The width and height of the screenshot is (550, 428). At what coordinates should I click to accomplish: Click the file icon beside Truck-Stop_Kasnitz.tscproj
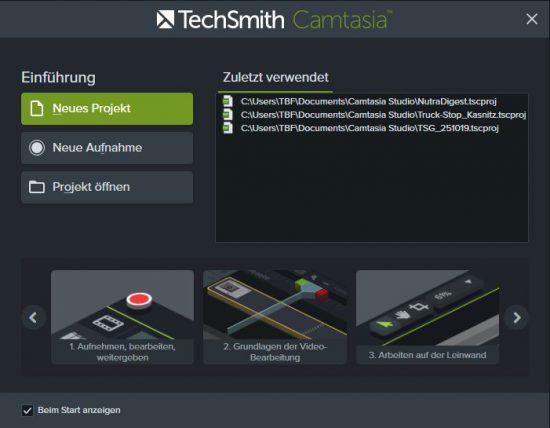tap(228, 115)
